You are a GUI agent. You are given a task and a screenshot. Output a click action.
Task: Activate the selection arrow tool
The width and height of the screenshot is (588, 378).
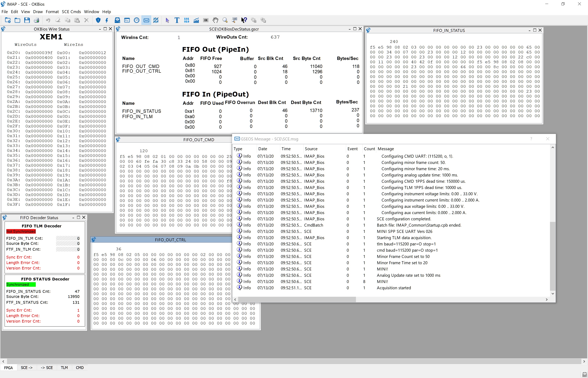pyautogui.click(x=167, y=20)
